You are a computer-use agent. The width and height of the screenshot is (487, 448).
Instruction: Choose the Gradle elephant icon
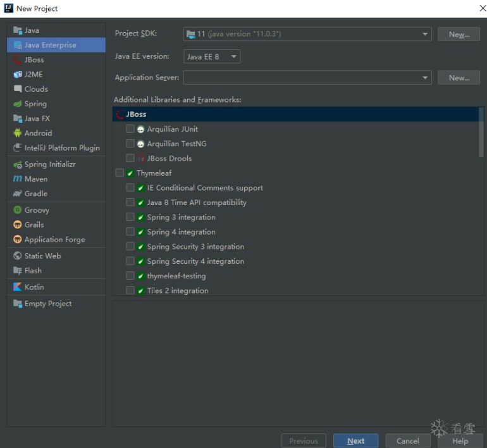[18, 194]
